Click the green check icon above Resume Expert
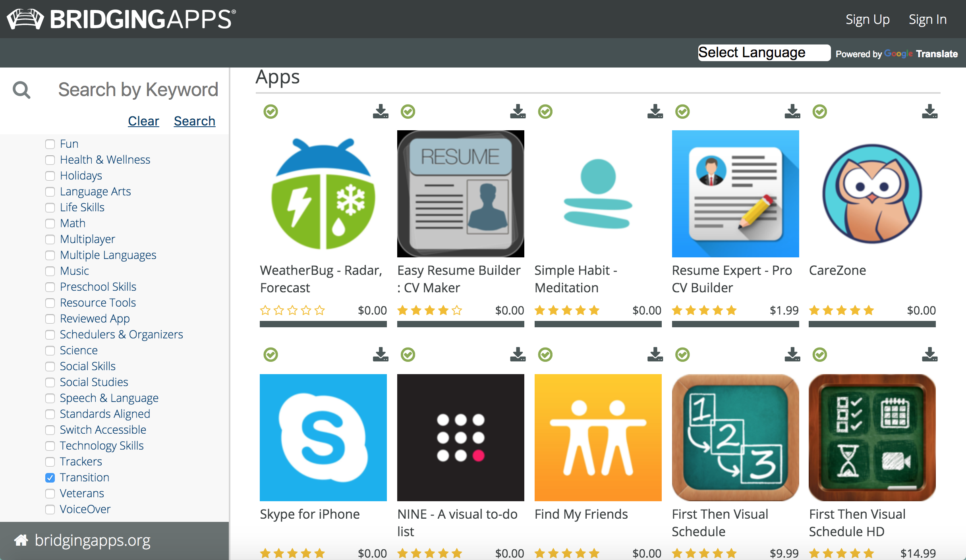 pyautogui.click(x=683, y=112)
